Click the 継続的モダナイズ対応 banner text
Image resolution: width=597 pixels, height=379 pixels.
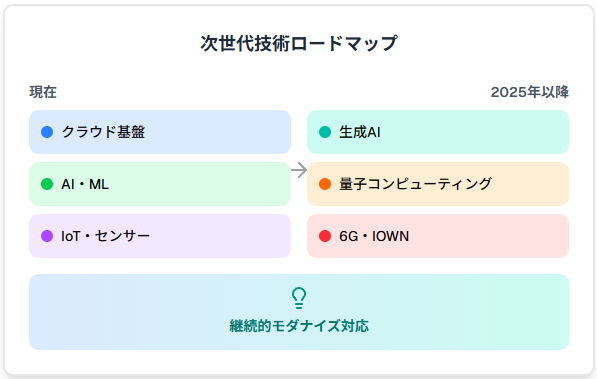[x=299, y=326]
